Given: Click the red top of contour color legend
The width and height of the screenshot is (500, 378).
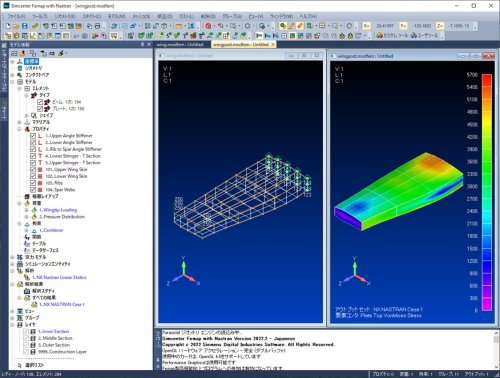Looking at the screenshot, I should pyautogui.click(x=487, y=79).
